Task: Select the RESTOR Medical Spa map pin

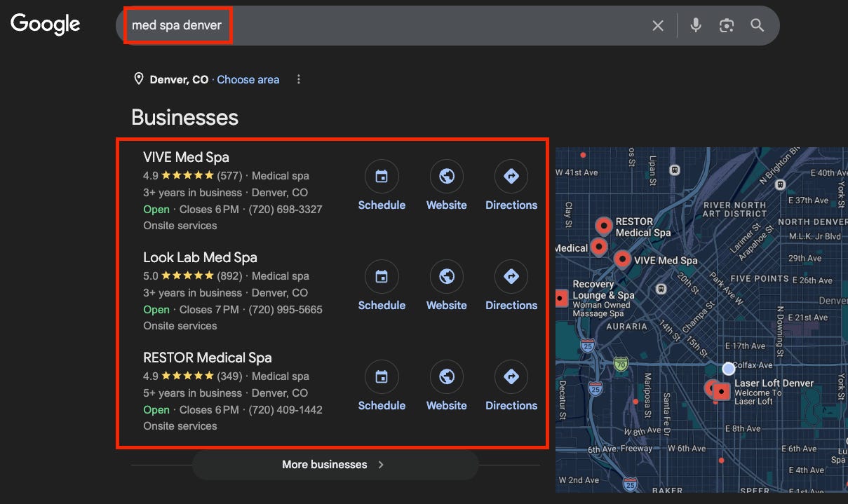Action: click(604, 226)
